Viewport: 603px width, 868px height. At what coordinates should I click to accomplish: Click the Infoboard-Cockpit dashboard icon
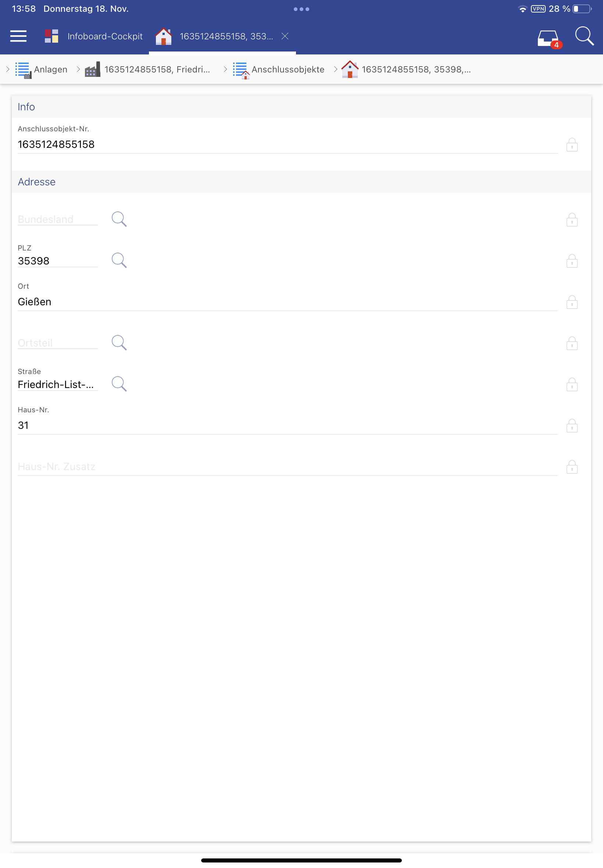tap(51, 36)
